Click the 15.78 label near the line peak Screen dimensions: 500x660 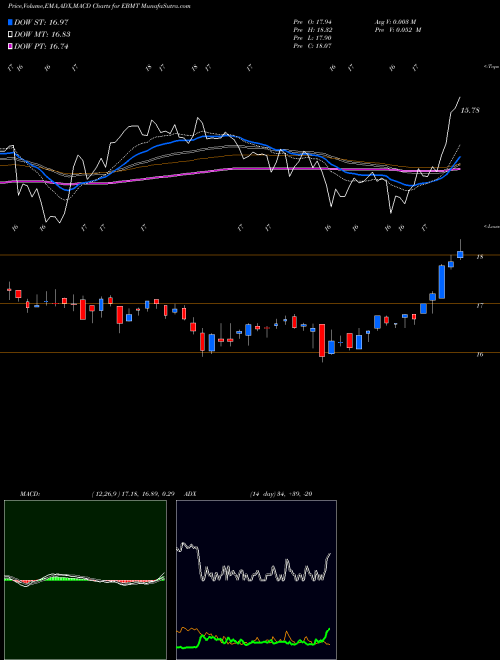tap(470, 111)
